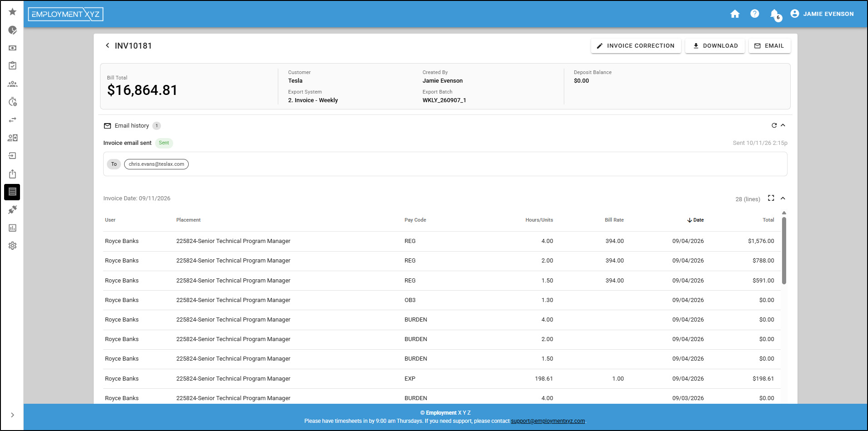Click the $16,864.81 bill total

click(x=142, y=90)
